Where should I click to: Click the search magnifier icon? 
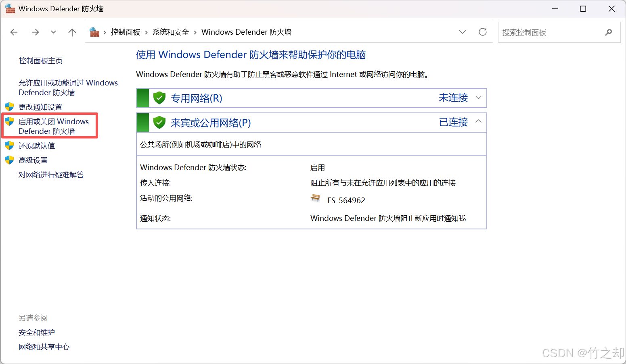(x=609, y=32)
